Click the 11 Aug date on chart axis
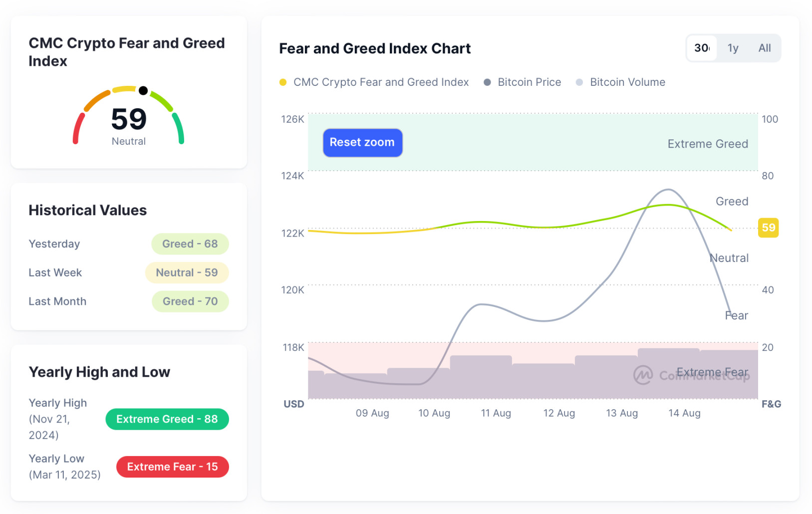 tap(496, 413)
